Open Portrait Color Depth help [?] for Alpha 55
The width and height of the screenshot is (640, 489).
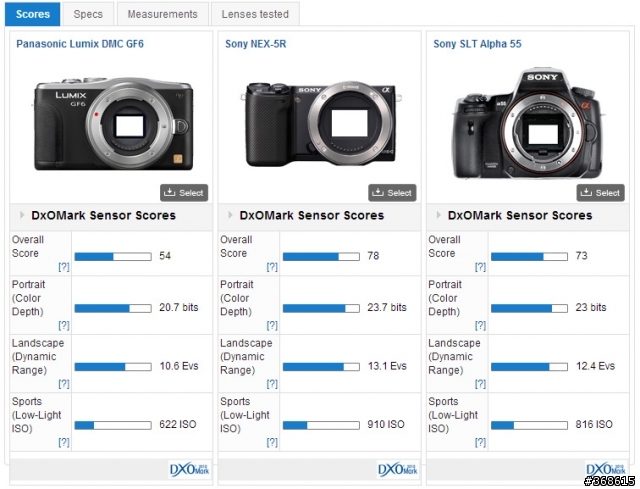pos(480,325)
